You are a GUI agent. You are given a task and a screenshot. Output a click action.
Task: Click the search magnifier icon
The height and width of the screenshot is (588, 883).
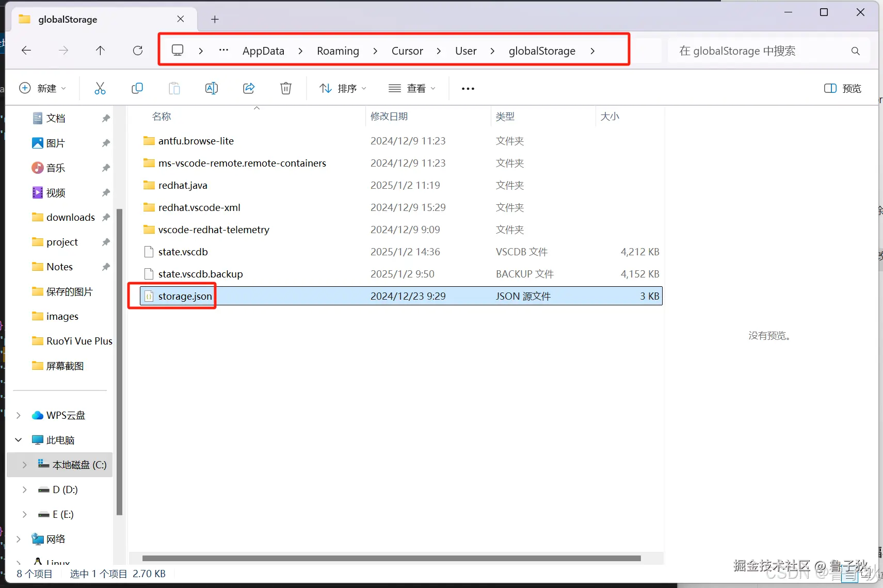pyautogui.click(x=855, y=51)
